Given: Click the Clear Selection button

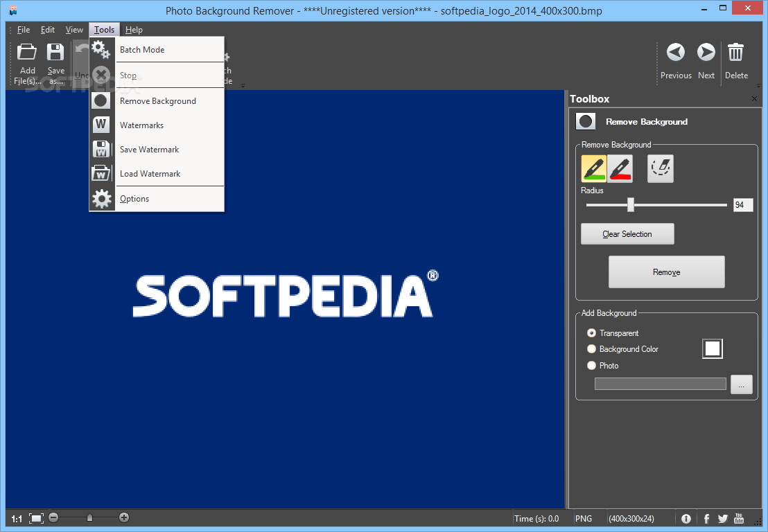Looking at the screenshot, I should coord(627,234).
